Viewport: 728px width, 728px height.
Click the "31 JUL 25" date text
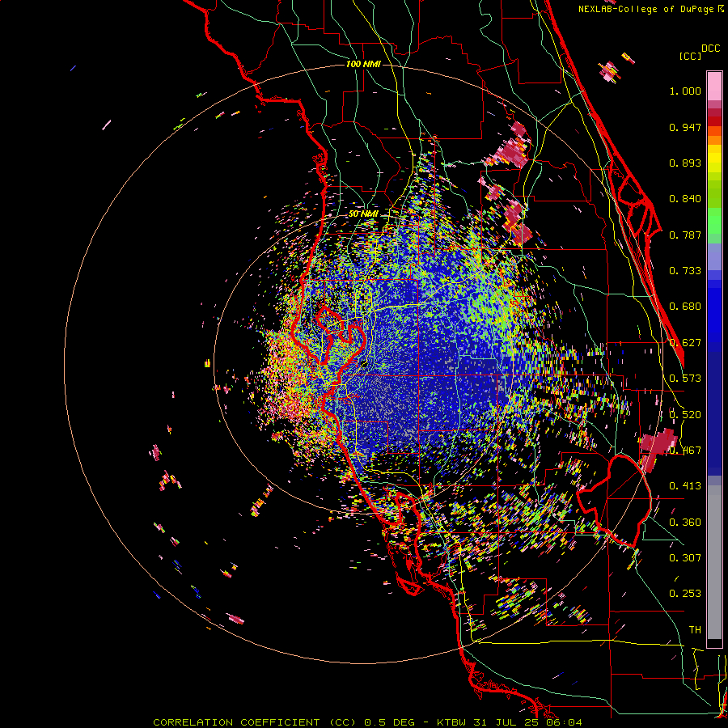point(506,722)
